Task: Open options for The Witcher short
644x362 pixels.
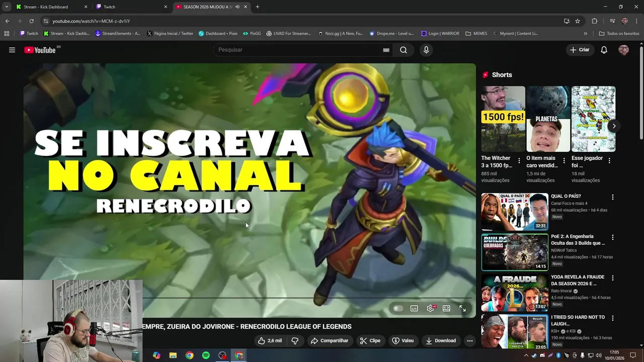Action: click(x=519, y=161)
